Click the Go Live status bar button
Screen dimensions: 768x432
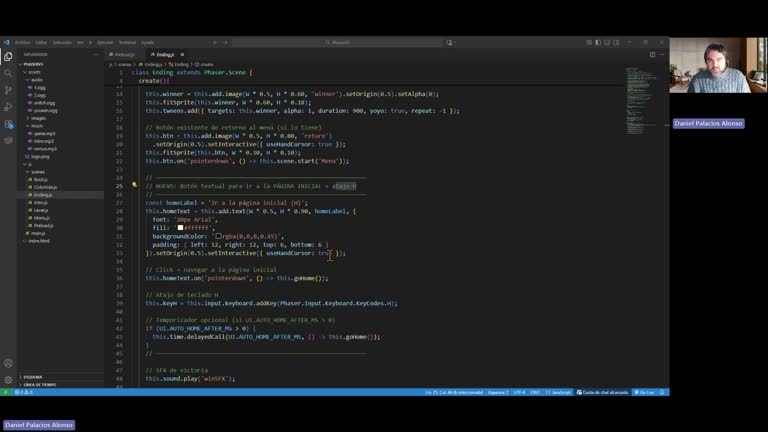pos(645,392)
